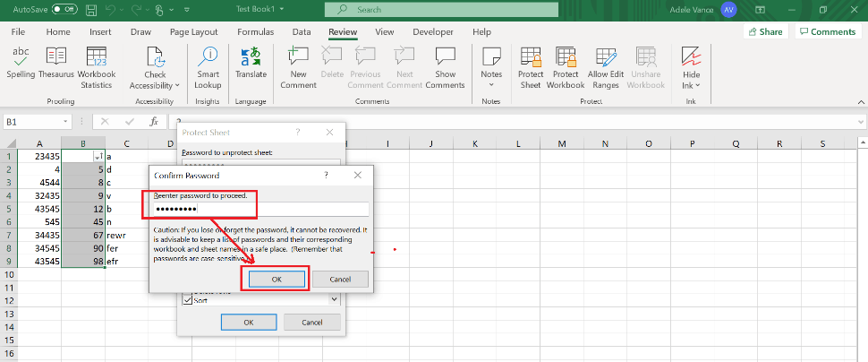868x362 pixels.
Task: Switch to the Developer tab
Action: coord(433,31)
